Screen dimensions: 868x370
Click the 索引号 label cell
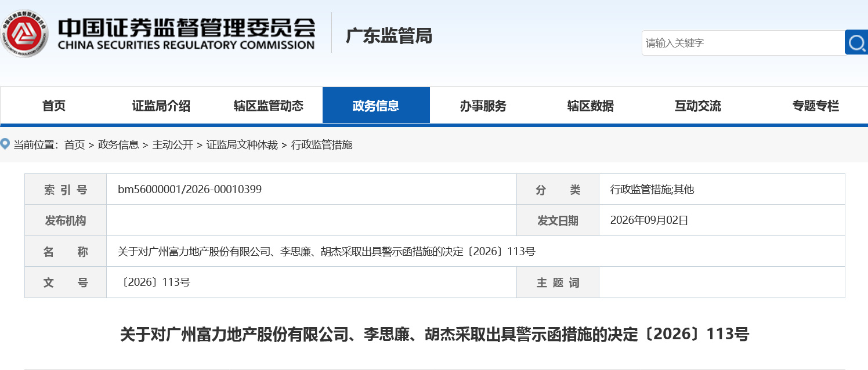(66, 190)
